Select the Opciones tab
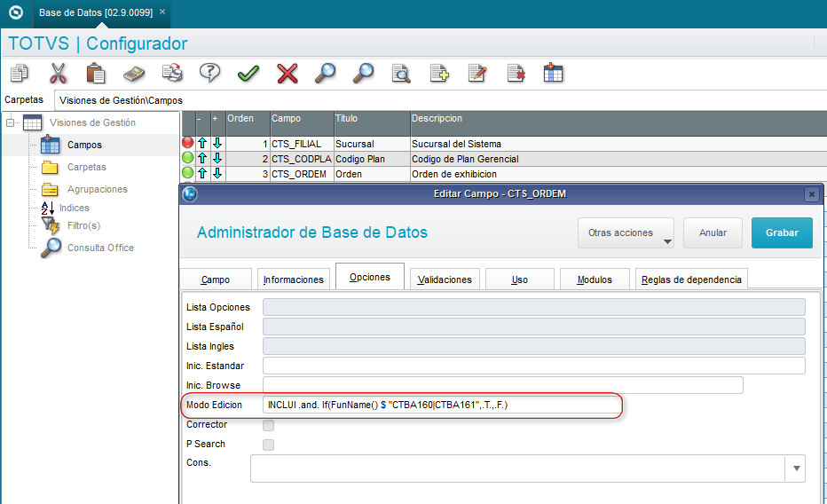This screenshot has height=504, width=827. pos(370,277)
